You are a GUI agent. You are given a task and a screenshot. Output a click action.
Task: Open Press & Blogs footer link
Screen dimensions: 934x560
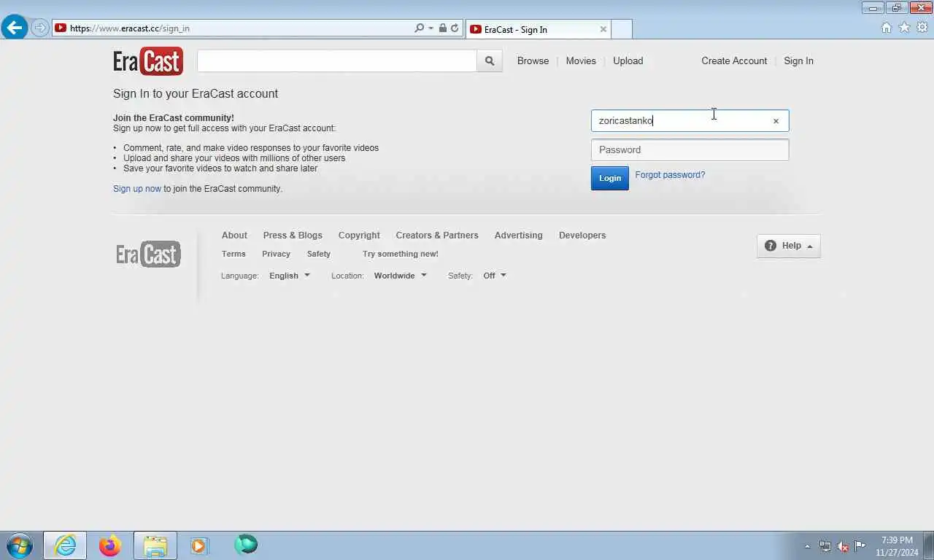tap(293, 236)
